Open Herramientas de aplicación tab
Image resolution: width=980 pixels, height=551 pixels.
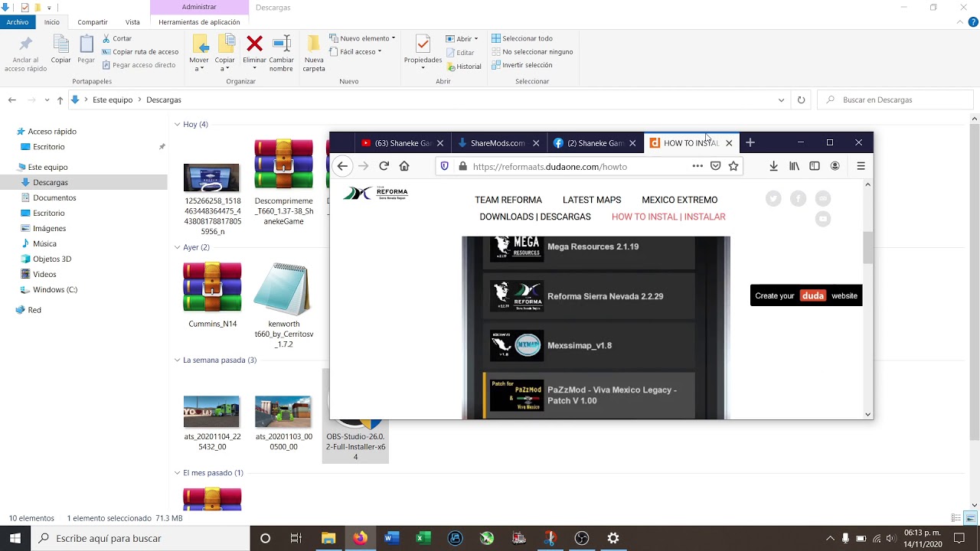[199, 22]
